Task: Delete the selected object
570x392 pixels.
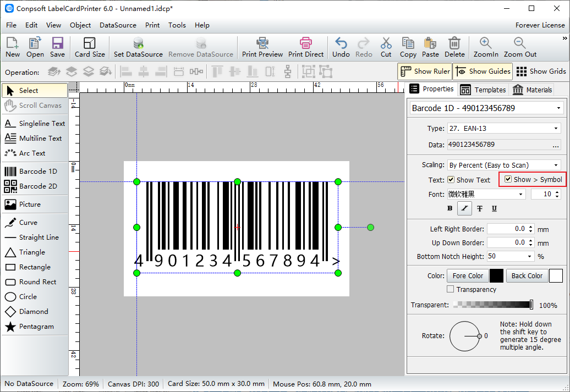Action: click(x=454, y=47)
